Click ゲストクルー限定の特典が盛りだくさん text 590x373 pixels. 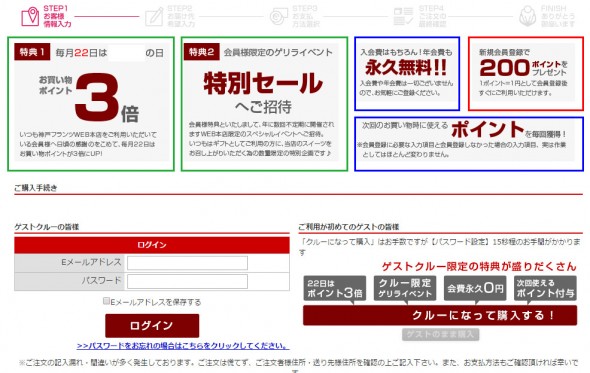tap(479, 266)
